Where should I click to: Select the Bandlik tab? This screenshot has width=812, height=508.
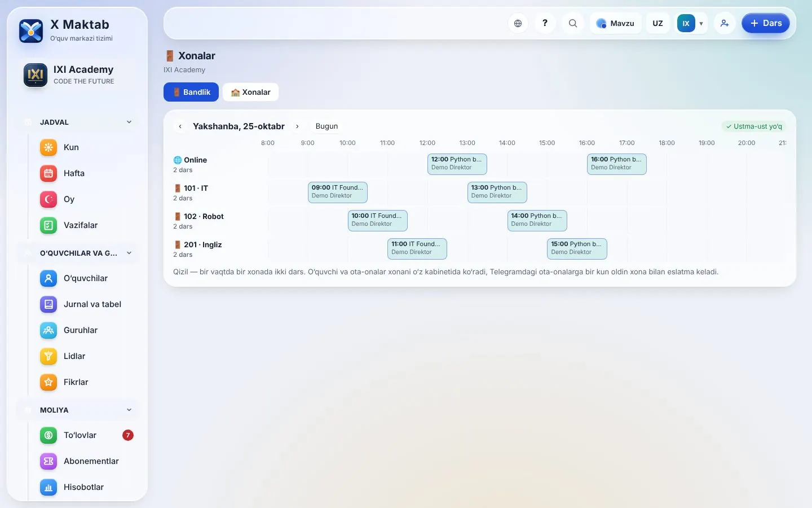tap(191, 92)
